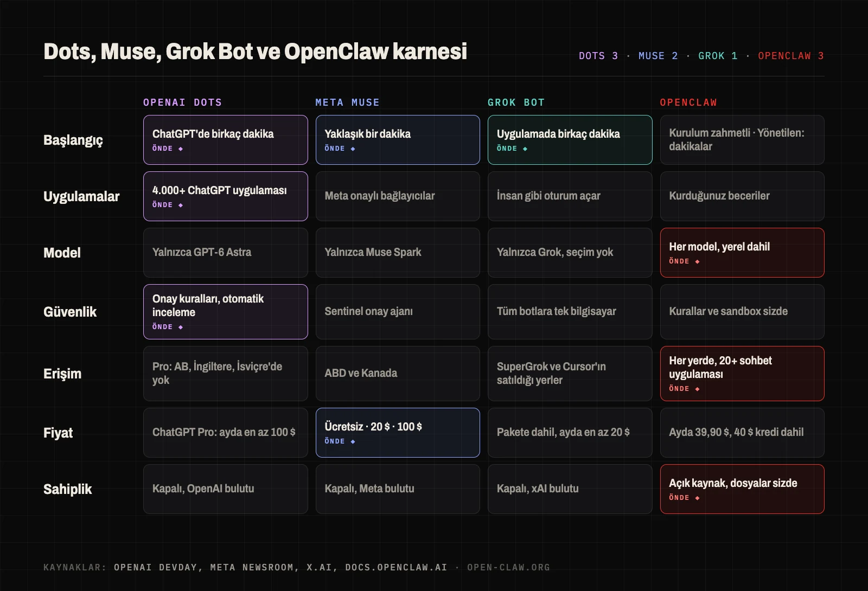This screenshot has height=591, width=868.
Task: Click the 'Uygulamada birkaç dakika' card
Action: pos(570,140)
